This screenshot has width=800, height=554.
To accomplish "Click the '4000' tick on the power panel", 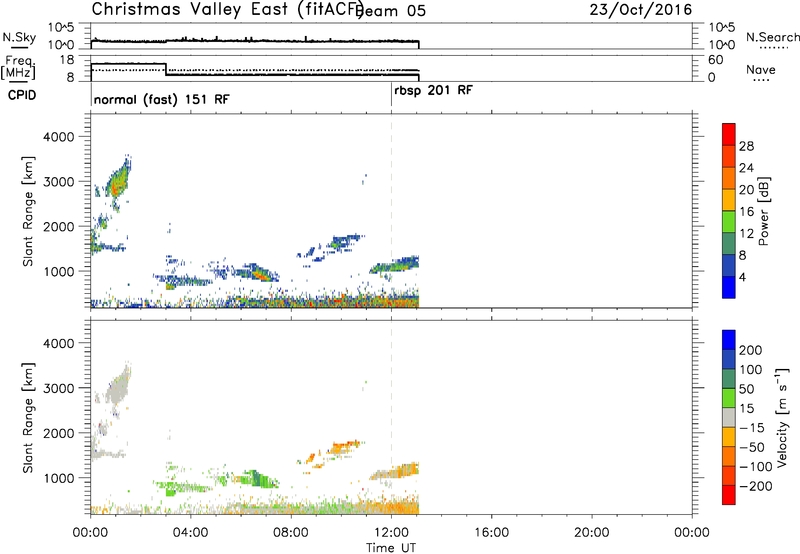I will point(58,137).
